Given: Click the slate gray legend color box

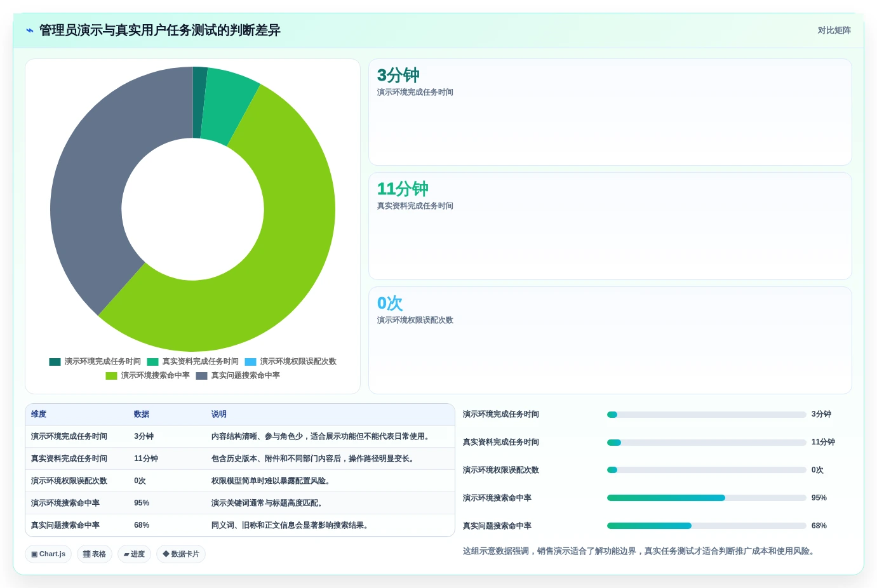Looking at the screenshot, I should [x=201, y=376].
